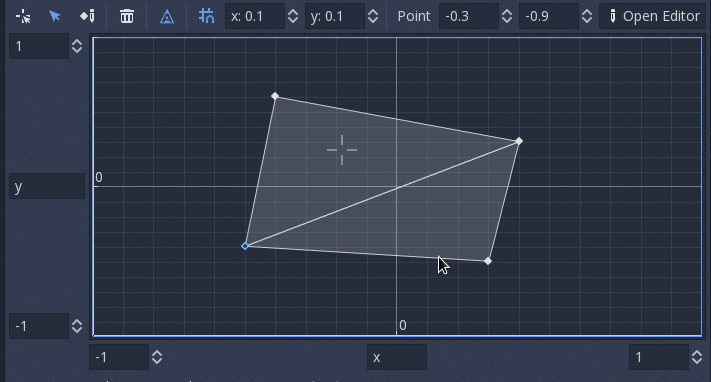Select the top-left blend point of the polygon

point(275,96)
